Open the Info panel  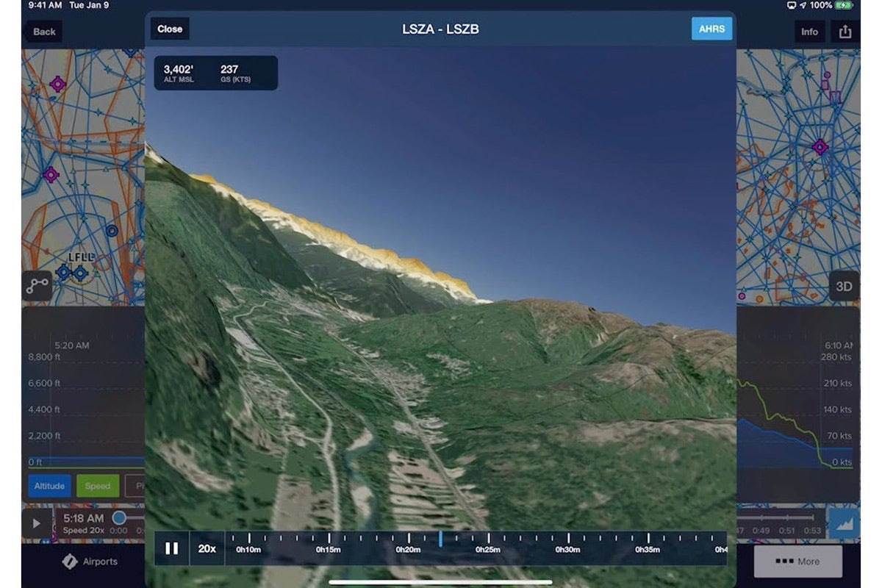click(x=809, y=31)
